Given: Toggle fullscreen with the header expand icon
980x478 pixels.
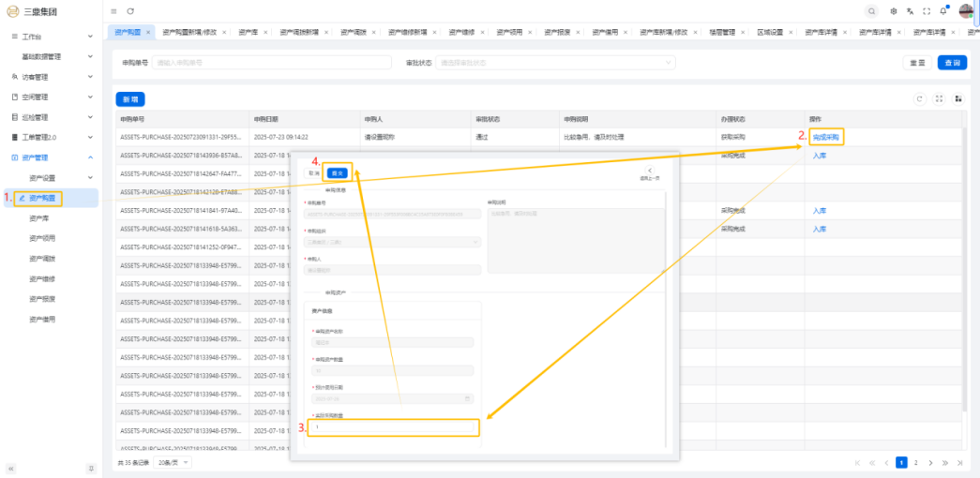Looking at the screenshot, I should point(927,11).
